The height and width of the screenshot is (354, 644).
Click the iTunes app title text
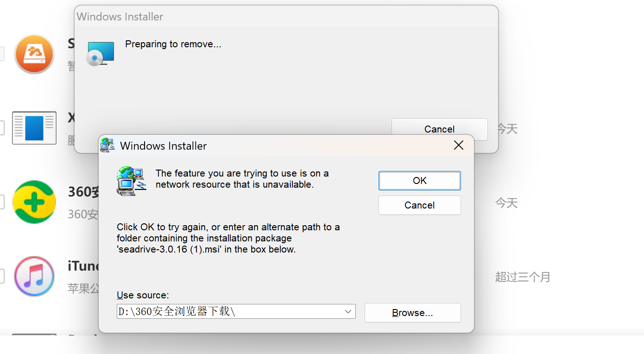click(x=83, y=266)
